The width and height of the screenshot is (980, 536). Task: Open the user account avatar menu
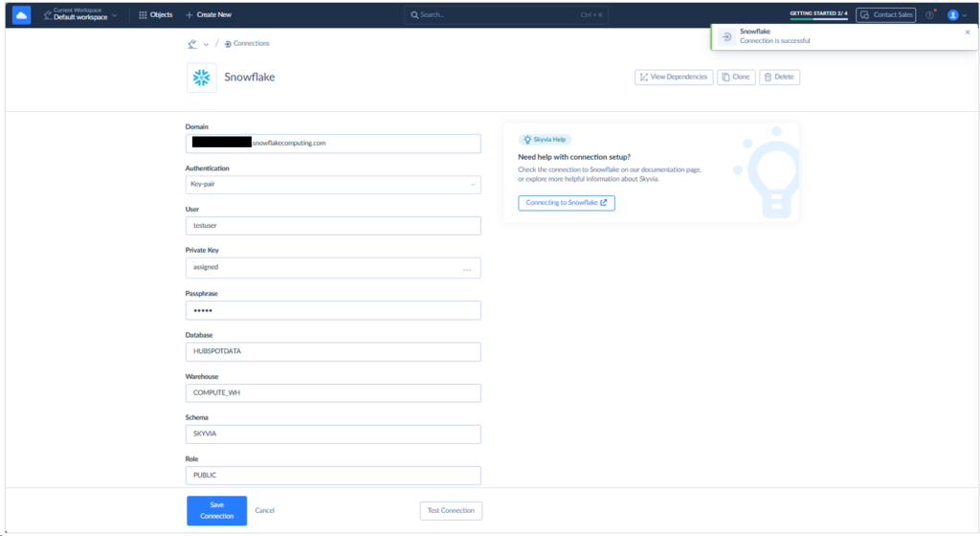pyautogui.click(x=956, y=15)
